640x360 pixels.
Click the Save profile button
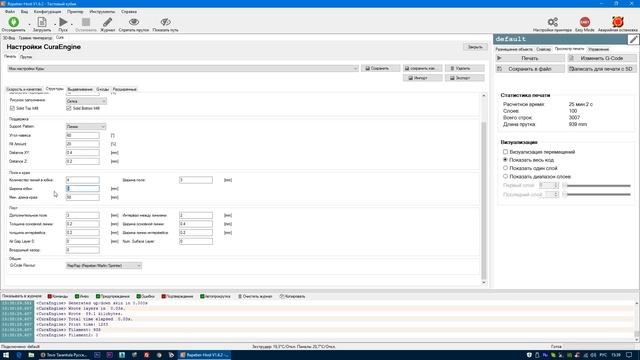(x=380, y=69)
